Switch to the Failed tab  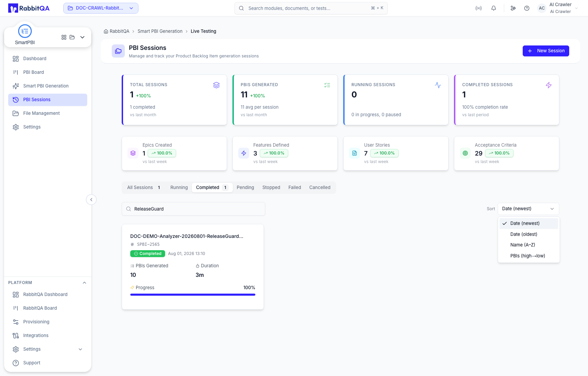[x=295, y=188]
